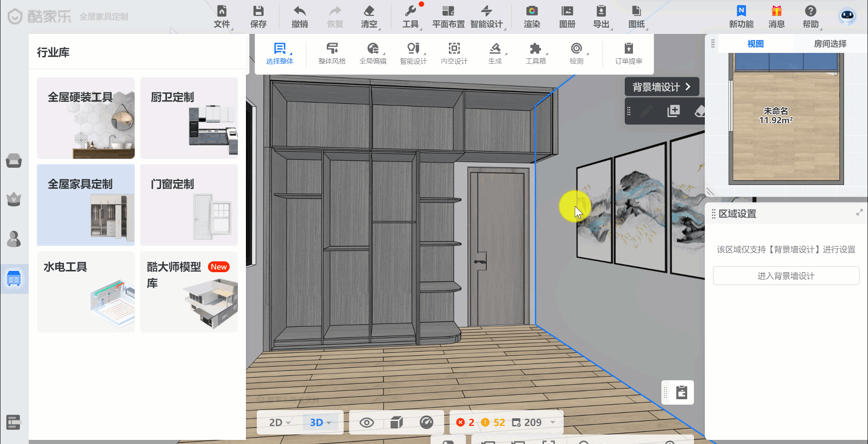This screenshot has height=444, width=868.
Task: Click the 撤销 undo arrow icon
Action: point(299,11)
